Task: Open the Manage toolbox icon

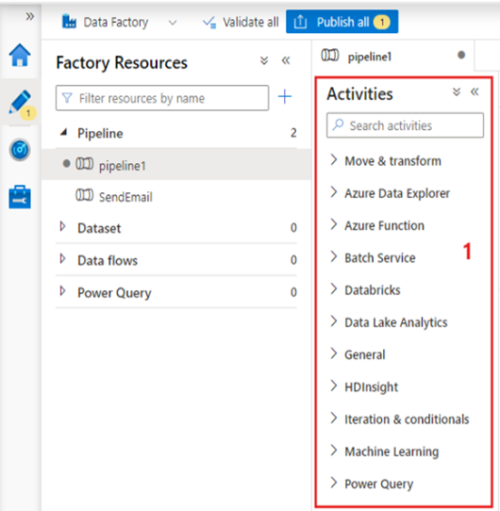Action: tap(20, 197)
